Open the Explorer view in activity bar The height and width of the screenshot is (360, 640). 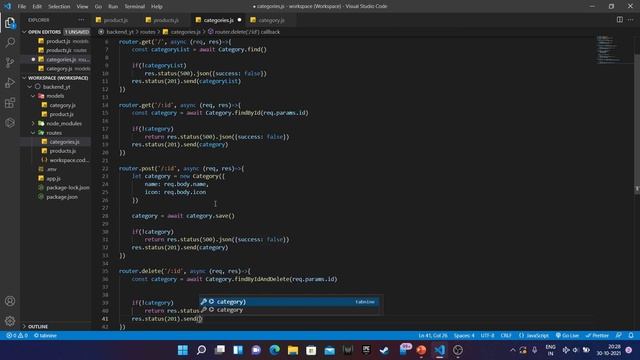[10, 23]
